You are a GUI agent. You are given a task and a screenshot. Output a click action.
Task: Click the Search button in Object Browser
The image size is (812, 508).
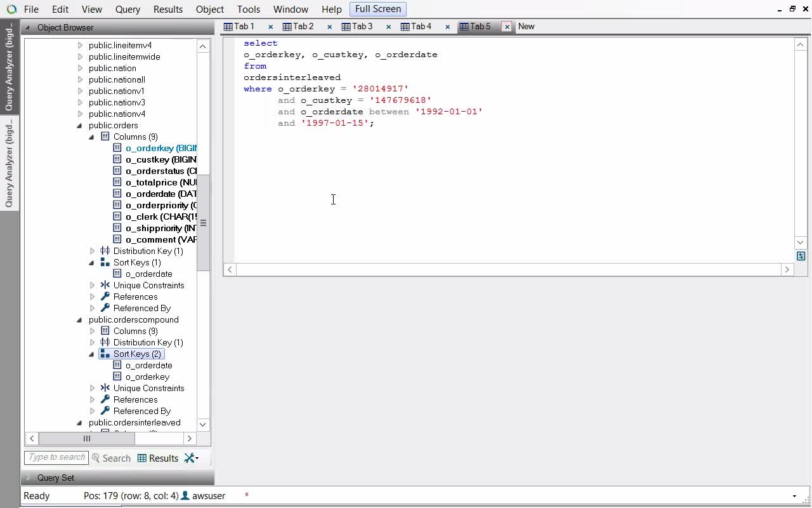111,458
